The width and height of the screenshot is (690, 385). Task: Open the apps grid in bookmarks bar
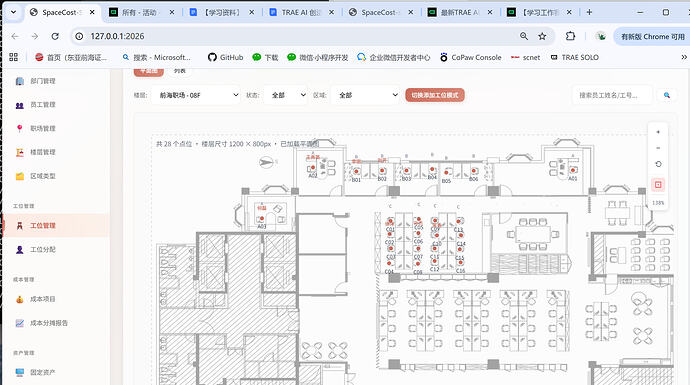click(14, 57)
